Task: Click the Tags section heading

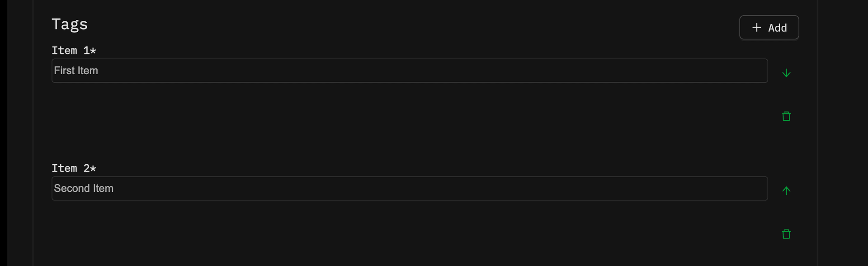Action: (70, 24)
